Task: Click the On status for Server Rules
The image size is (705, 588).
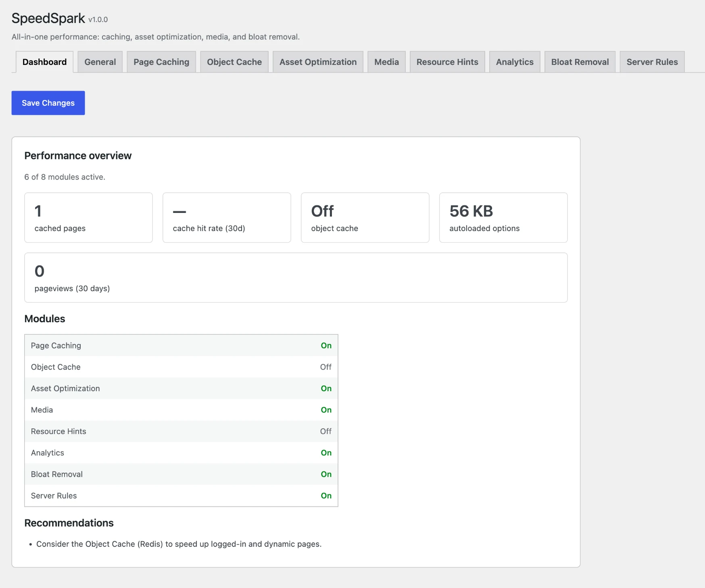Action: click(326, 496)
